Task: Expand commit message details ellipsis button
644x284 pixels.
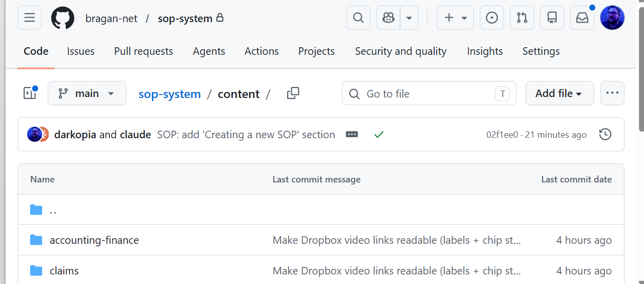Action: (x=352, y=135)
